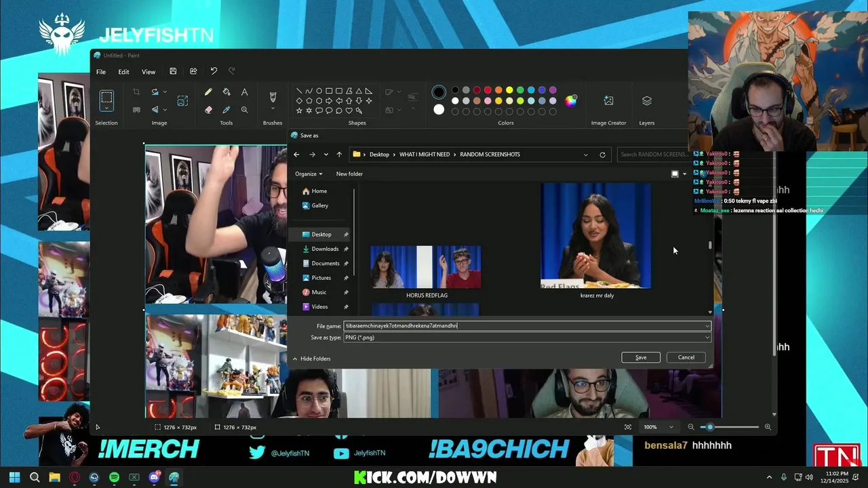Screen dimensions: 868x488
Task: Choose the Heart shape
Action: click(x=349, y=110)
